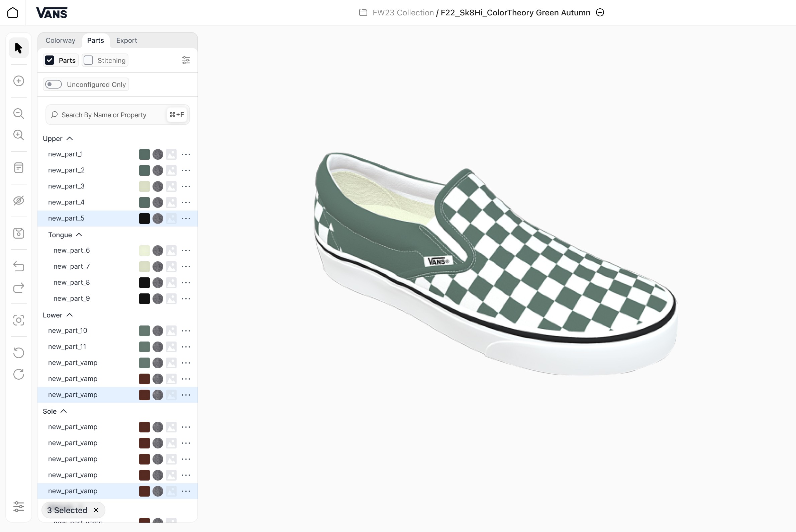796x532 pixels.
Task: Click the ⌘+F shortcut badge
Action: point(177,115)
